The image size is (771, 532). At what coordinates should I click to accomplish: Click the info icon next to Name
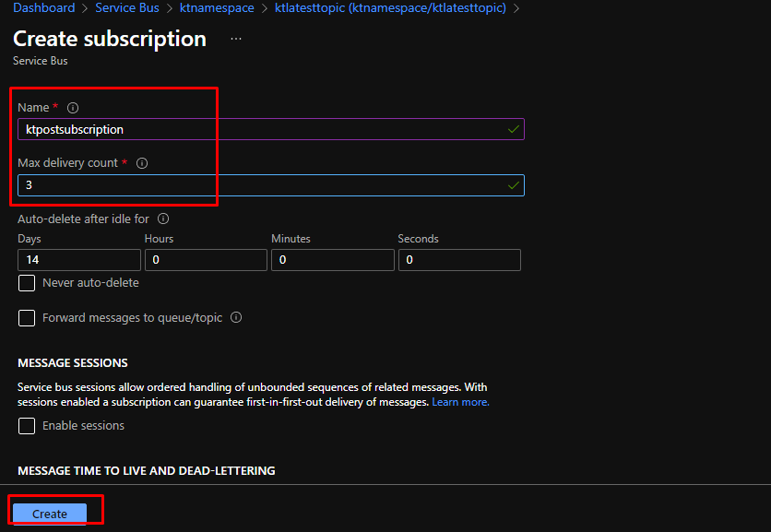(x=73, y=108)
